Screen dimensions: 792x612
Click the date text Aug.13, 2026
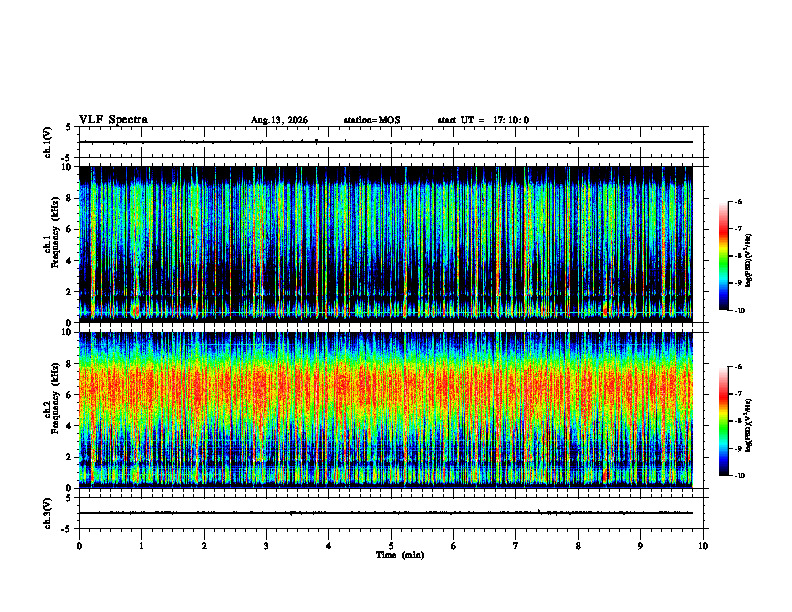279,120
